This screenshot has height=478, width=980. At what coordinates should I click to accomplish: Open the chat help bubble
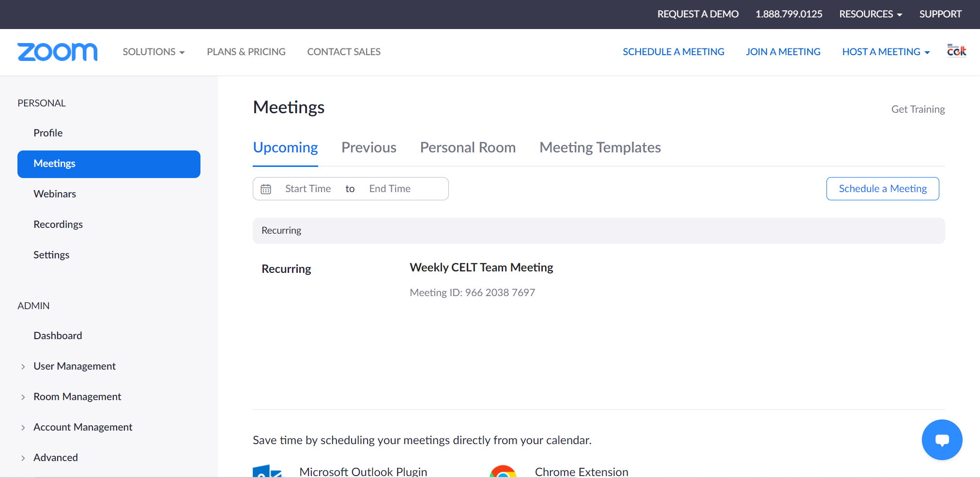(x=942, y=440)
